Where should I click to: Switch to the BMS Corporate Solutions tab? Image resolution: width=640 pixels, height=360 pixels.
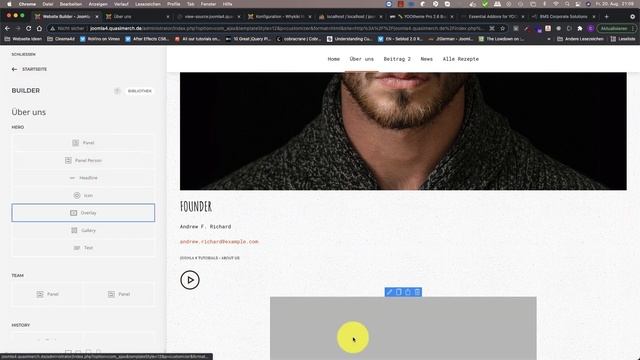(x=564, y=17)
